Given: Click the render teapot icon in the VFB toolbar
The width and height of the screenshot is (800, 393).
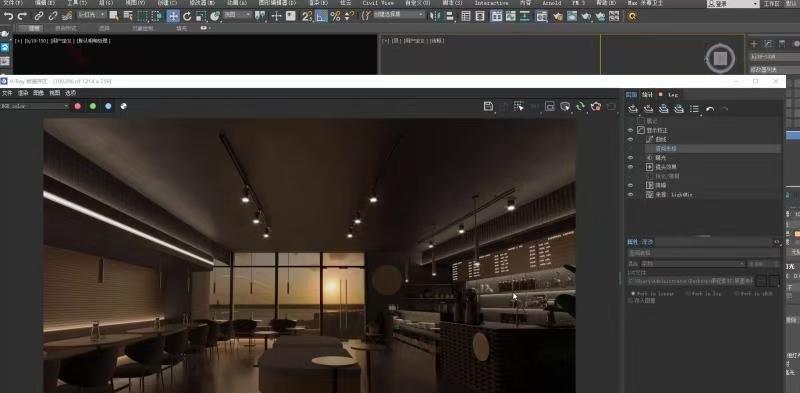Looking at the screenshot, I should [595, 106].
